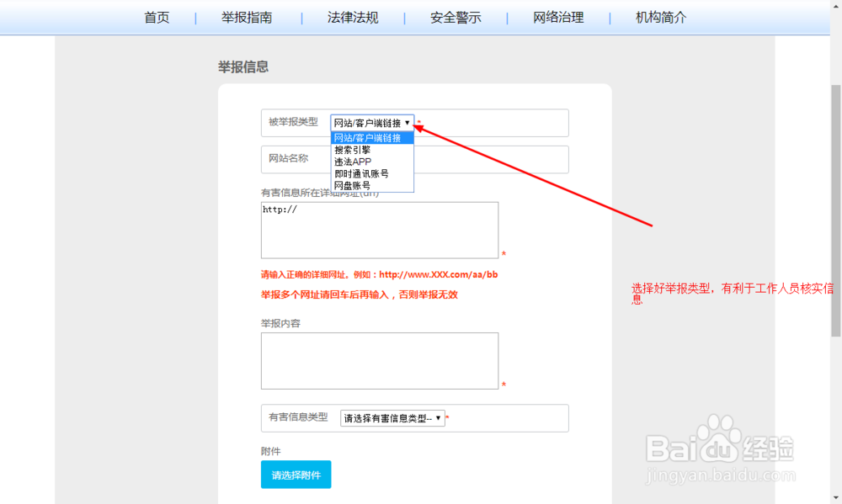Visit the 安全警示 page
Viewport: 842px width, 504px height.
click(x=455, y=16)
